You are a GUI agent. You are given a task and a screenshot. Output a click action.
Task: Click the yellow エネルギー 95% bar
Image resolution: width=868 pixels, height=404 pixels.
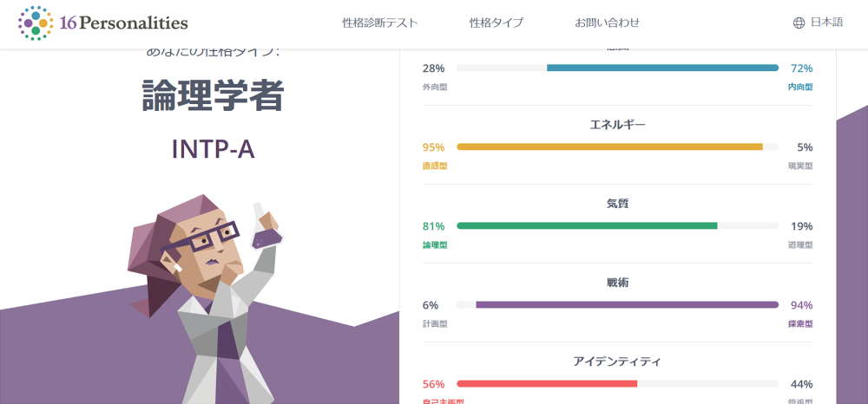click(x=609, y=147)
